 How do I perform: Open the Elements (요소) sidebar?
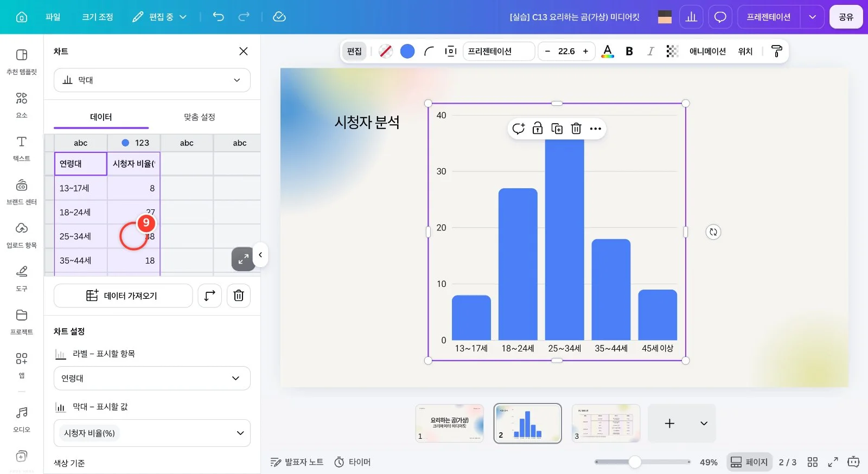pos(22,105)
